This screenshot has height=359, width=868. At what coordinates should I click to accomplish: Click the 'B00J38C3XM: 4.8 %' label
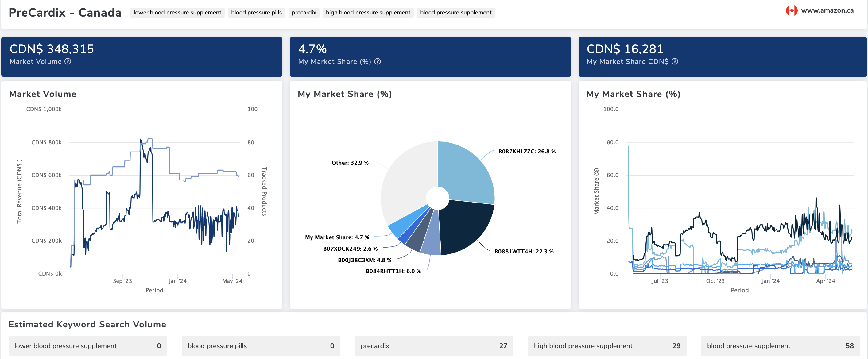click(x=365, y=260)
